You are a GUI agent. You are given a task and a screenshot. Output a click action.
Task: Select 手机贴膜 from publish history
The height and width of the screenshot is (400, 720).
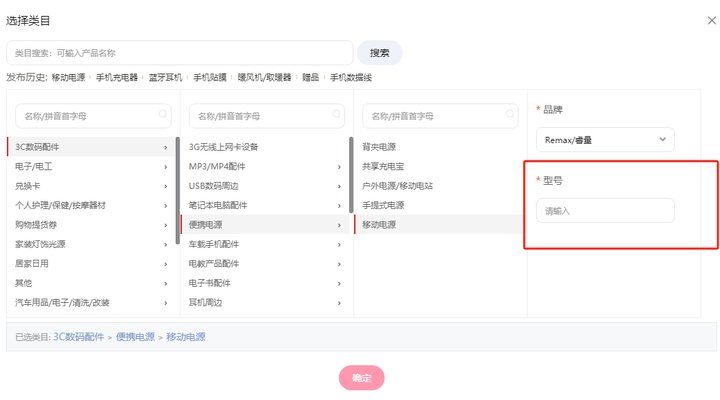[x=210, y=77]
